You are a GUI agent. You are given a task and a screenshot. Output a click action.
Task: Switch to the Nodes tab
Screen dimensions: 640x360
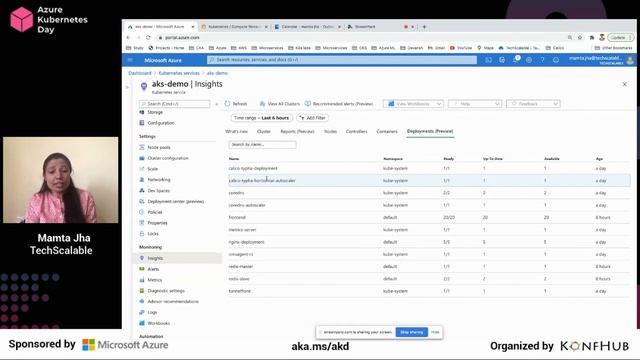coord(330,132)
